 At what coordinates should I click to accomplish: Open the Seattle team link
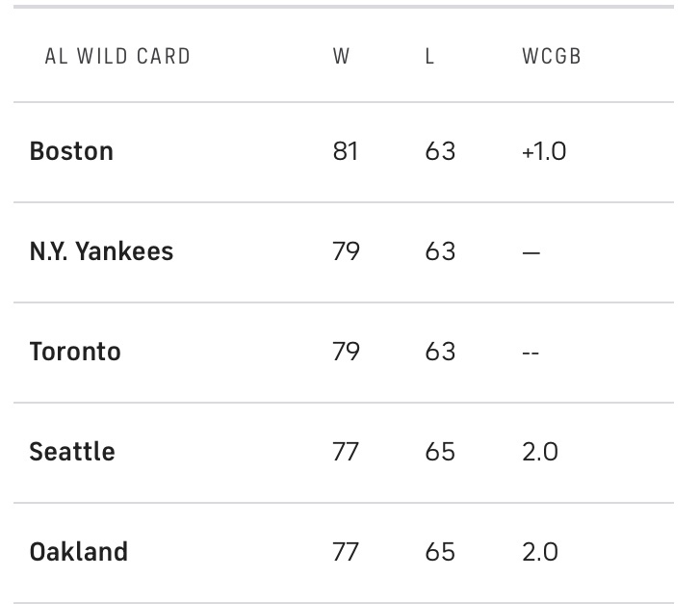pos(72,452)
